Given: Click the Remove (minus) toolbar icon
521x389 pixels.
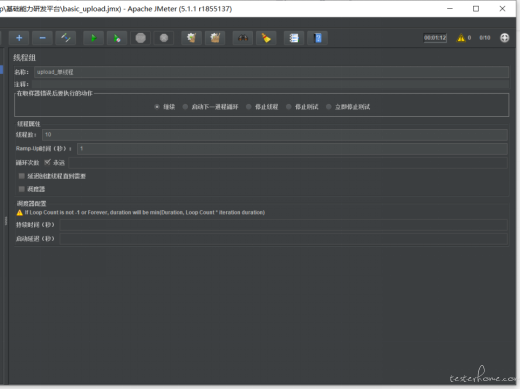Looking at the screenshot, I should pyautogui.click(x=42, y=38).
